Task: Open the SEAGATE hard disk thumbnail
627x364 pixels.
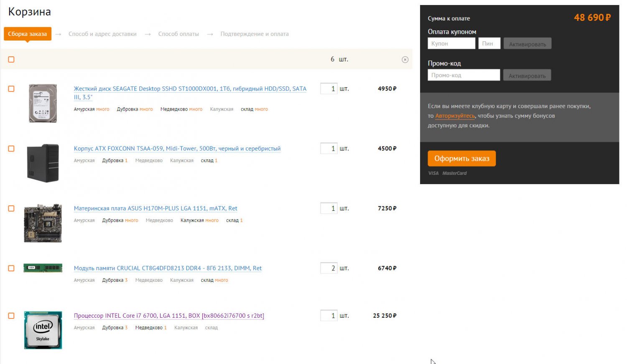Action: coord(43,103)
